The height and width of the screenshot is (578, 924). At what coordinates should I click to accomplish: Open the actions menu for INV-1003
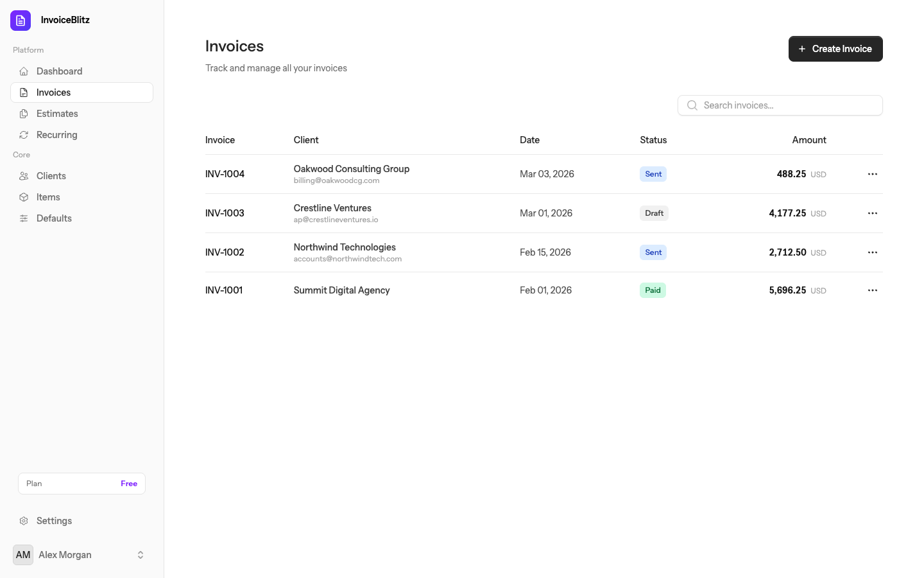point(872,213)
